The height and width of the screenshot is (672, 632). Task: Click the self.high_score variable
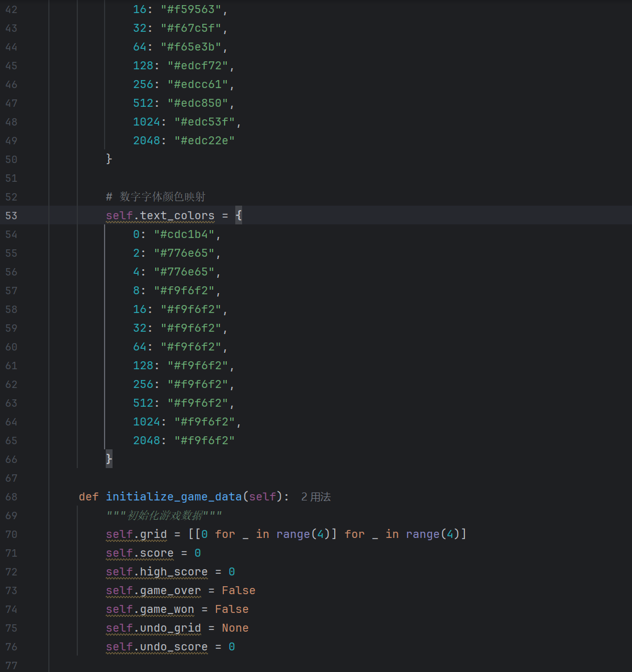[x=157, y=572]
